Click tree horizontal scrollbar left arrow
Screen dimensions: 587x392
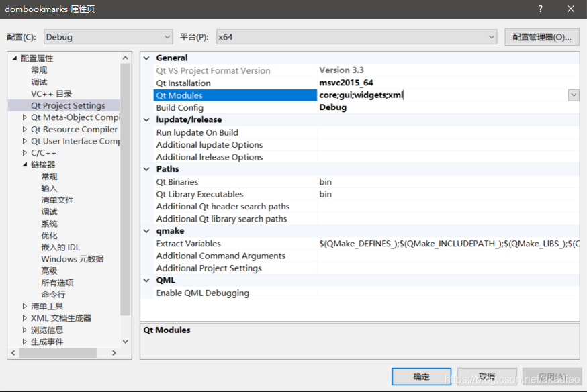point(13,352)
